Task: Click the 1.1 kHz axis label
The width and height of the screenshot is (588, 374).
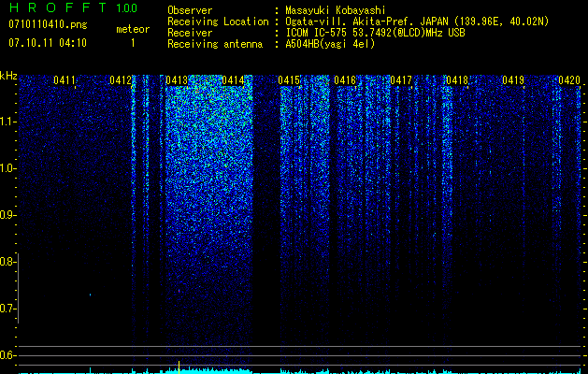Action: 7,122
